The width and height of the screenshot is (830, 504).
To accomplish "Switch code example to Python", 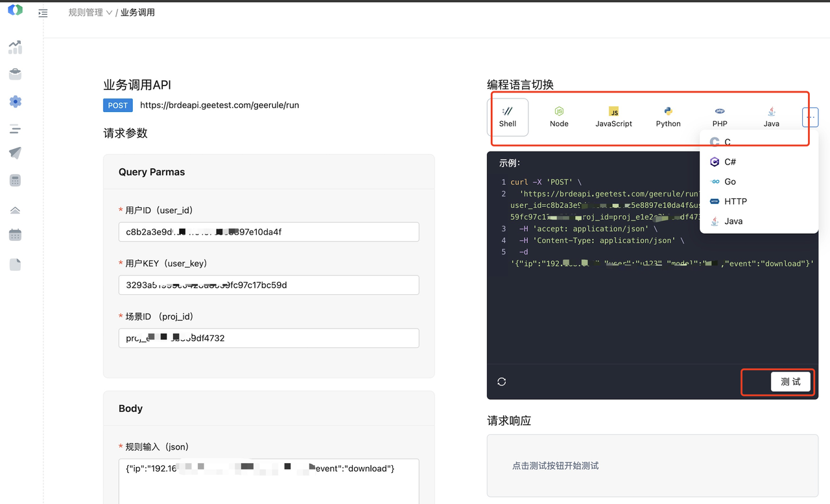I will (x=668, y=117).
